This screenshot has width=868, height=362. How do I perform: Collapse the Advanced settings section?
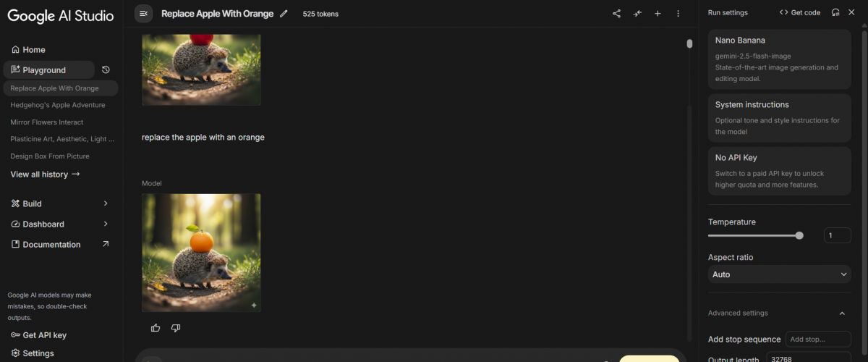pyautogui.click(x=842, y=313)
